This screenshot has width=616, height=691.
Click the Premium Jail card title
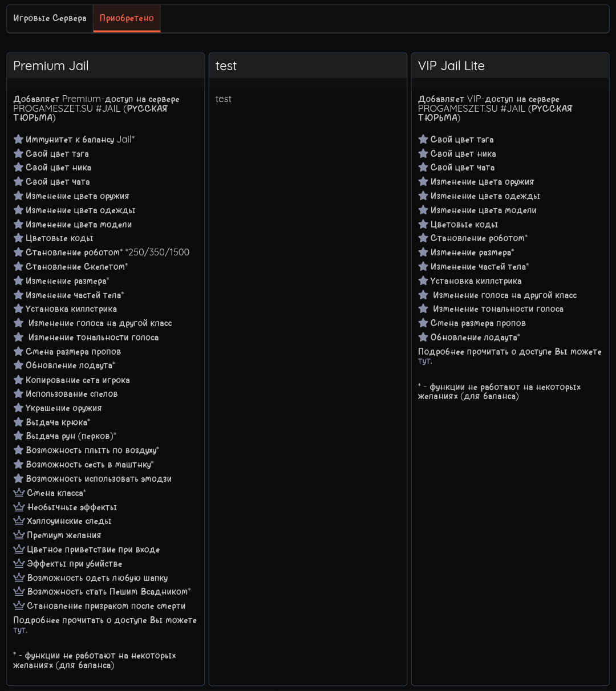tap(51, 66)
